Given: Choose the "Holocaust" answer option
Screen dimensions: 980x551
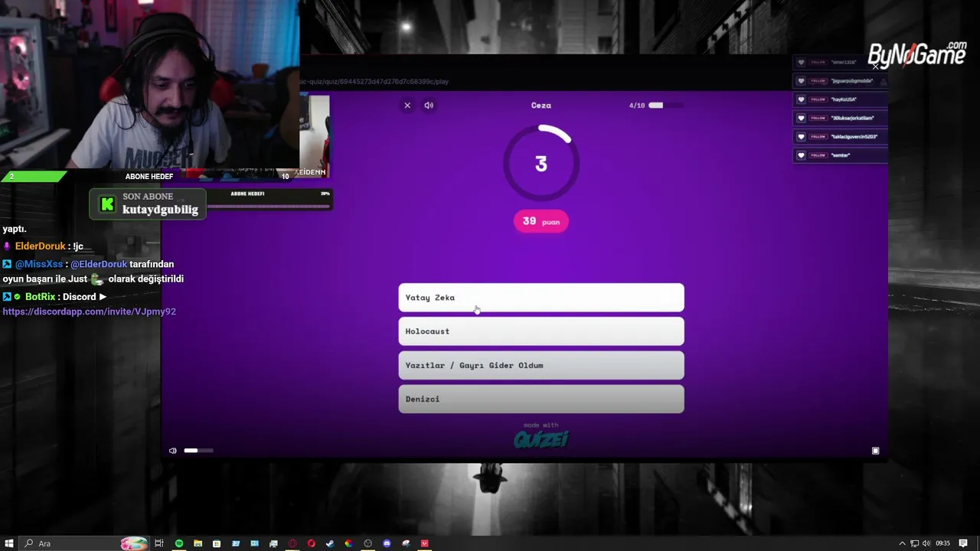Looking at the screenshot, I should tap(541, 331).
